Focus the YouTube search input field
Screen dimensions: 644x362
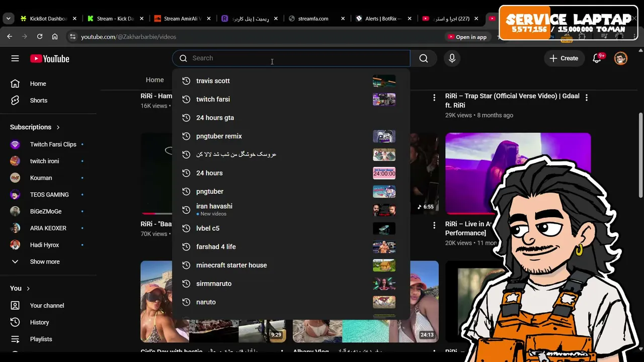point(291,58)
